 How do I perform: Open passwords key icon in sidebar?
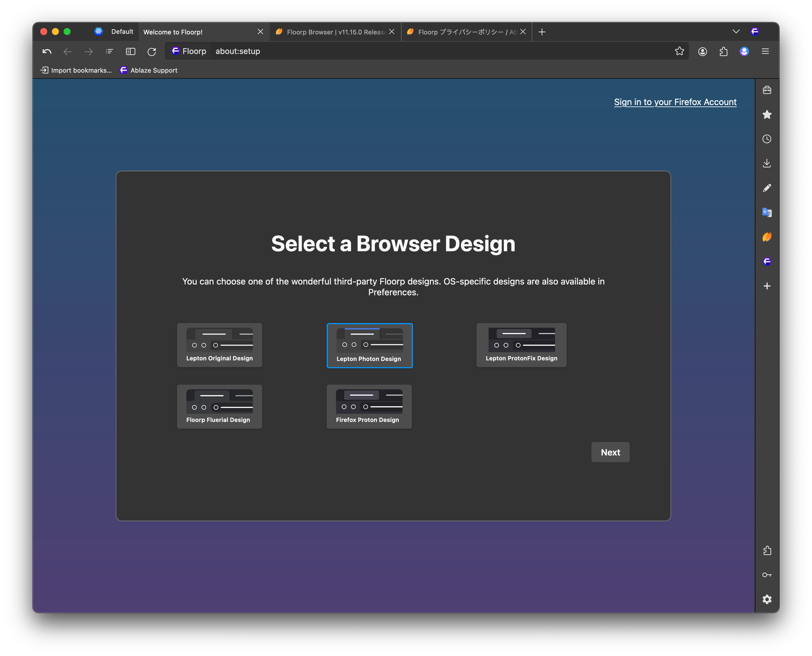coord(767,575)
